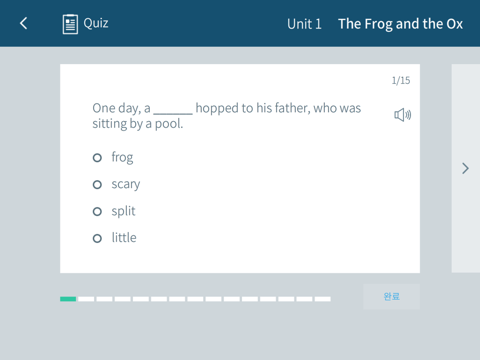Click the Quiz header label

tap(96, 23)
